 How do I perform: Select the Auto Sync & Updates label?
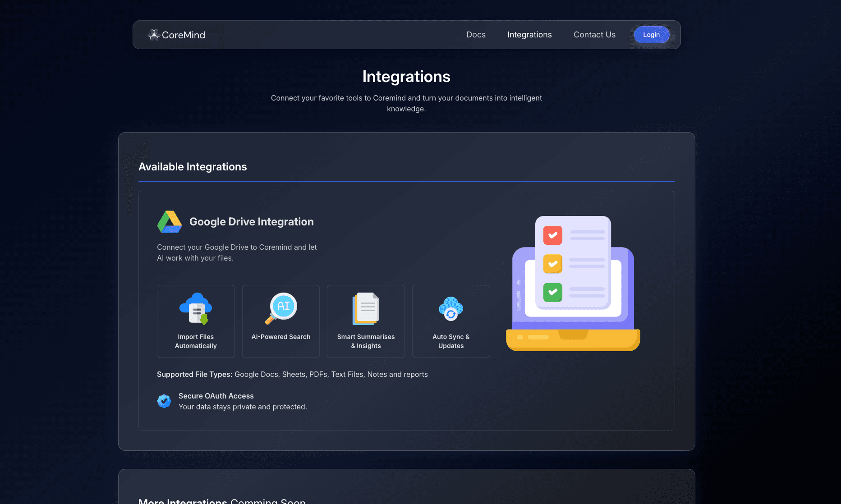(x=451, y=341)
